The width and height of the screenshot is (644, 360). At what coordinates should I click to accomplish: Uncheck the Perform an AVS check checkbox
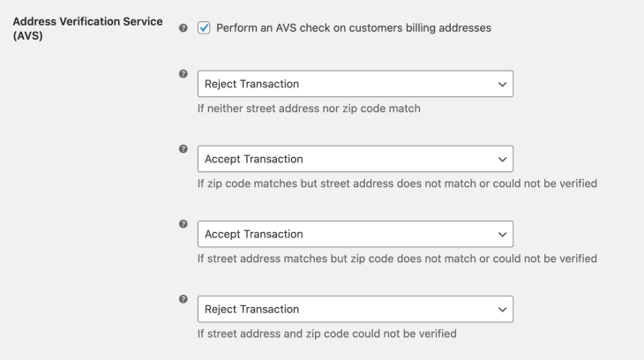pos(204,28)
